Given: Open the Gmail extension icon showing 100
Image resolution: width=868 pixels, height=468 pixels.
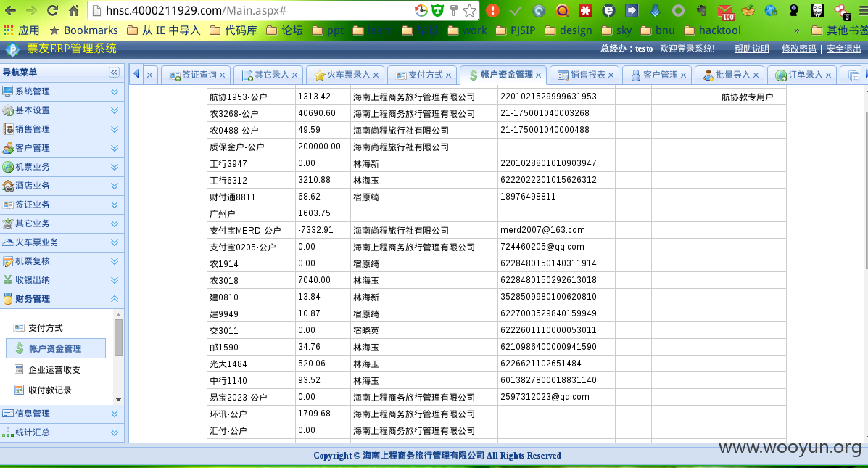Looking at the screenshot, I should coord(726,11).
